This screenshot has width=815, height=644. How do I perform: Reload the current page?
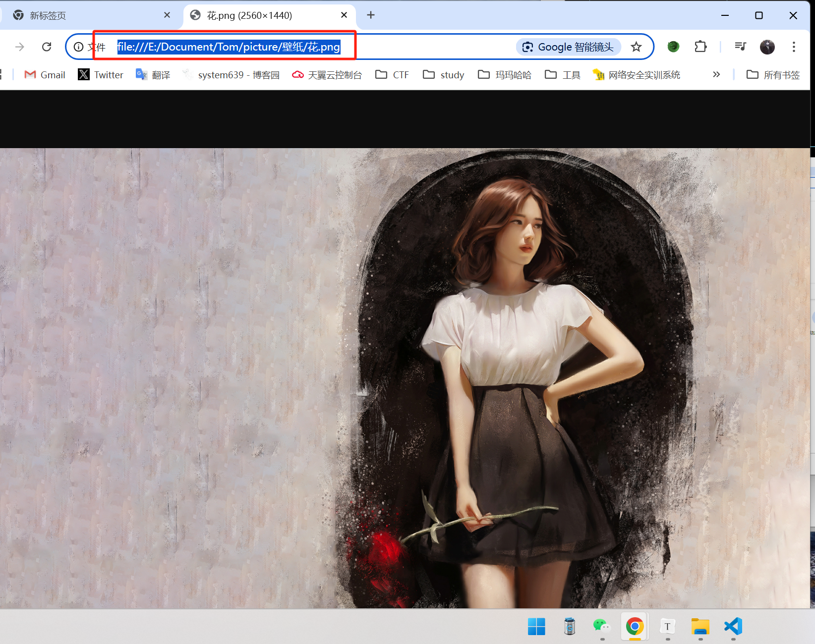click(47, 47)
